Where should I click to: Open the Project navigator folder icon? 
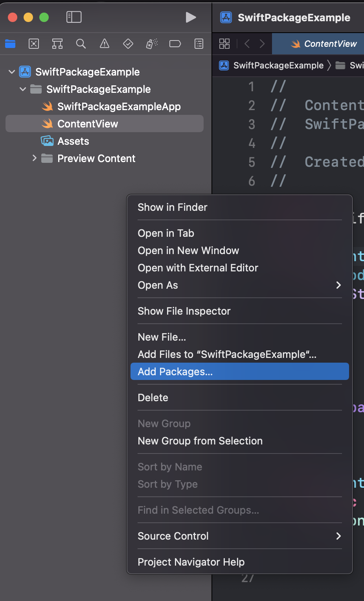pos(10,44)
